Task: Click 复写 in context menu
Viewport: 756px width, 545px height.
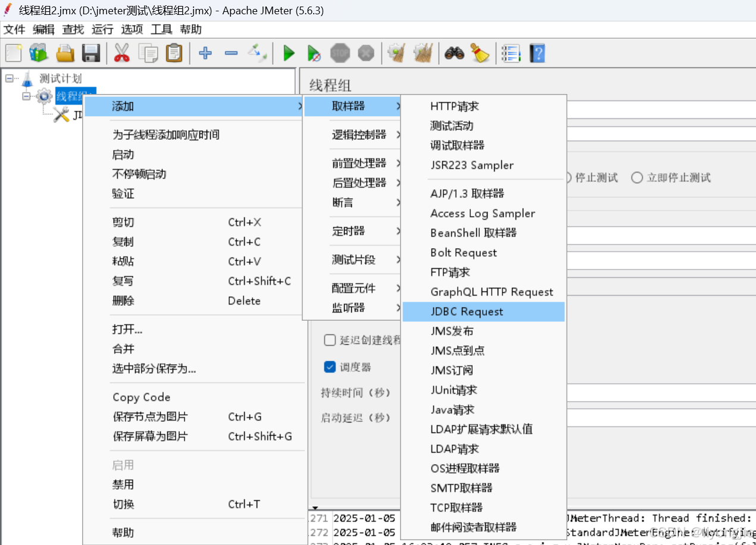Action: [x=194, y=281]
